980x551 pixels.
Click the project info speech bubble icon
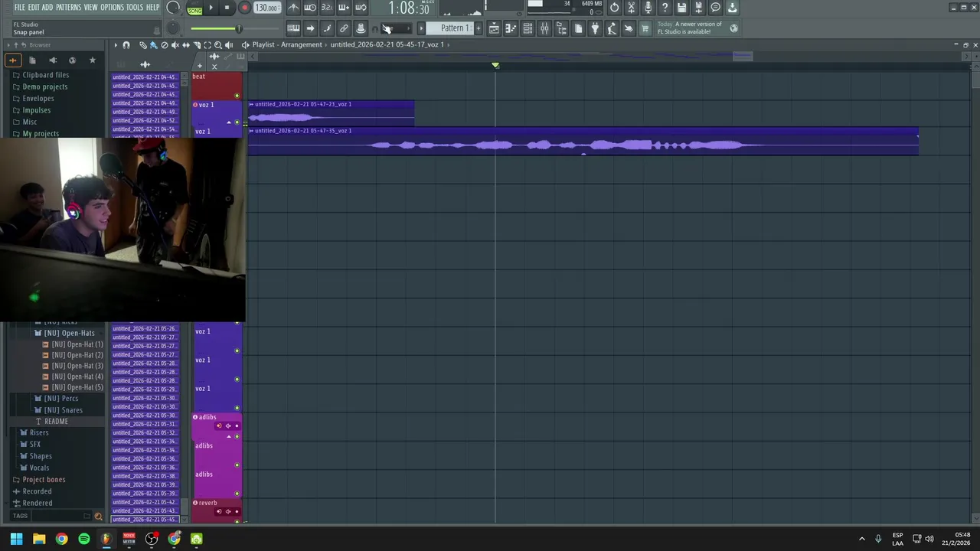tap(715, 8)
